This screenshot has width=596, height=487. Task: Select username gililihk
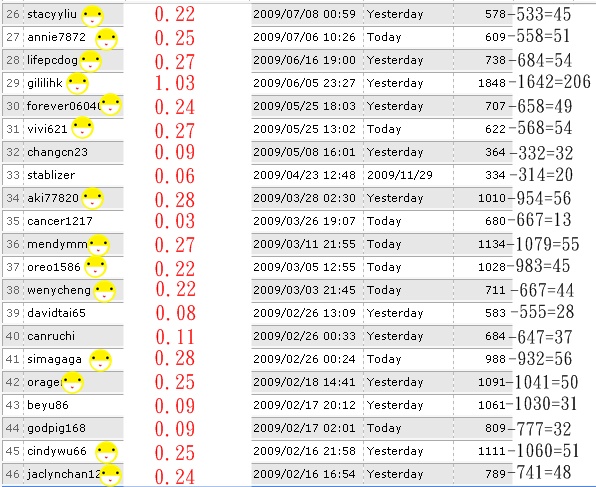[45, 83]
